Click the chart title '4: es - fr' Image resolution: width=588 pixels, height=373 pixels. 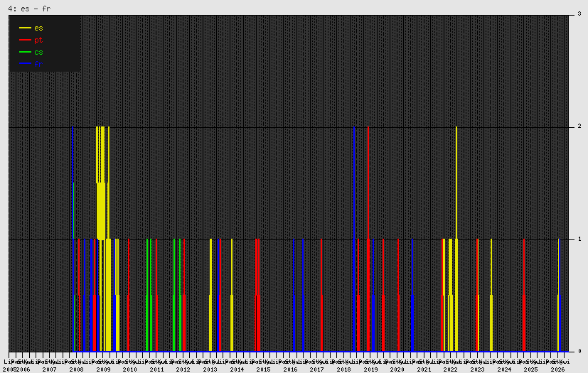coord(29,9)
